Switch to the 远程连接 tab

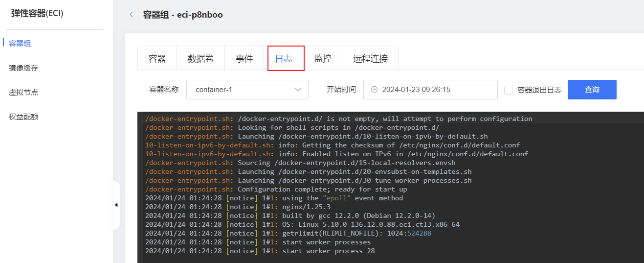(370, 59)
